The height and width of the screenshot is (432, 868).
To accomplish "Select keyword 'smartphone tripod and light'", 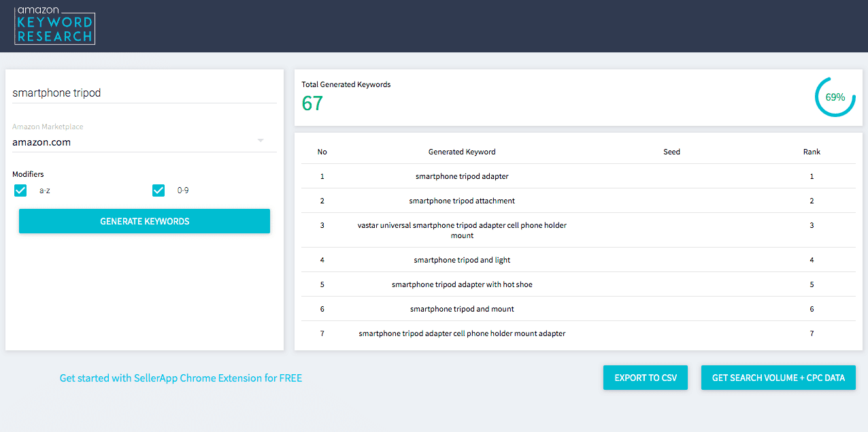I will (x=462, y=260).
